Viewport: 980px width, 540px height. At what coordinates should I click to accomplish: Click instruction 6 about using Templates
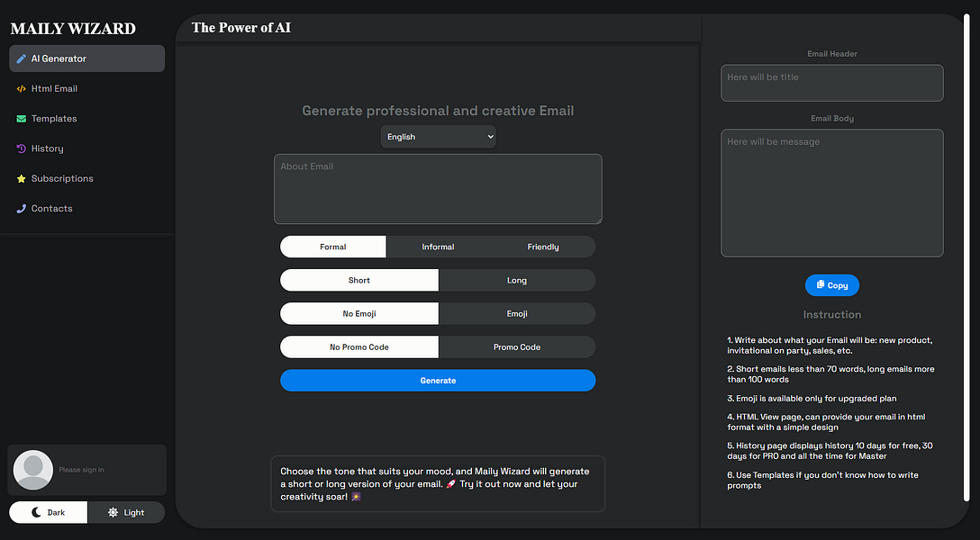point(822,480)
